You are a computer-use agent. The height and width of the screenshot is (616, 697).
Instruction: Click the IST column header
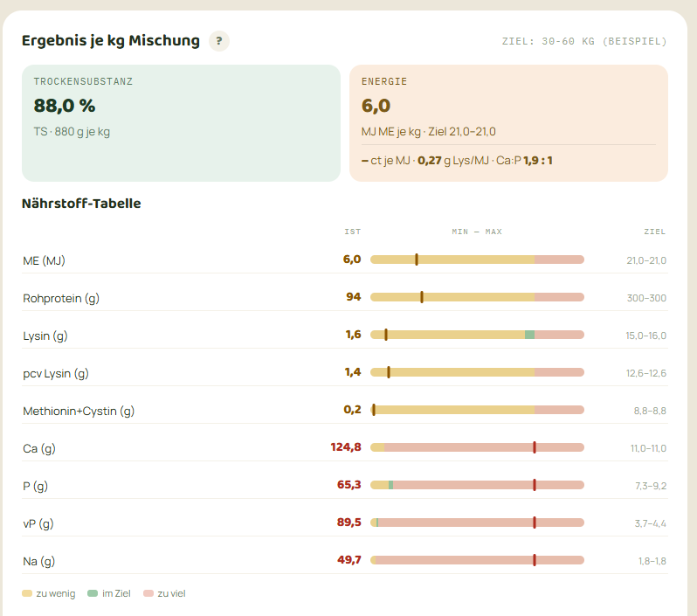353,232
